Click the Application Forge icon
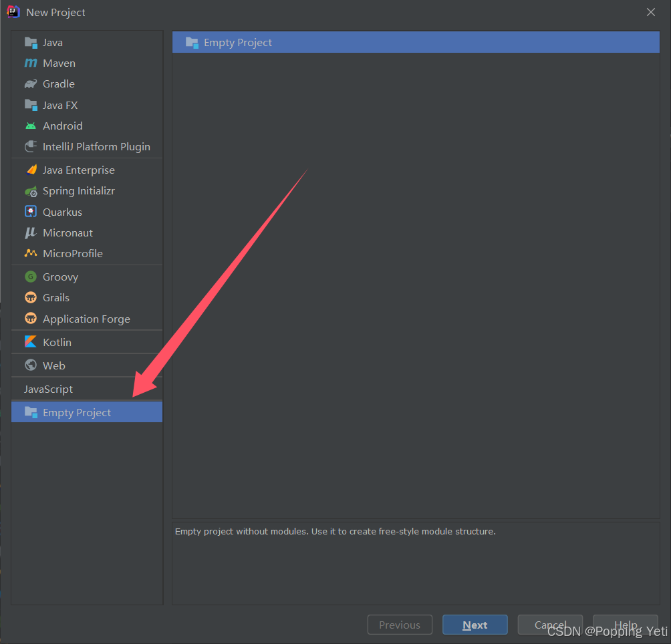The width and height of the screenshot is (671, 644). pos(31,319)
